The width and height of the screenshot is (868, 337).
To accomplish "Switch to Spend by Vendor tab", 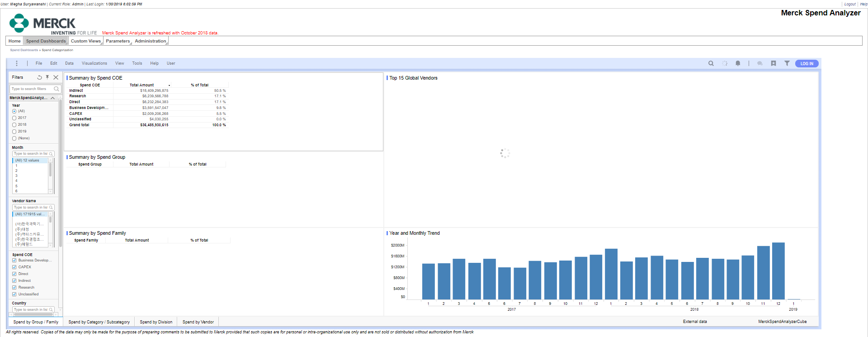I will point(198,322).
